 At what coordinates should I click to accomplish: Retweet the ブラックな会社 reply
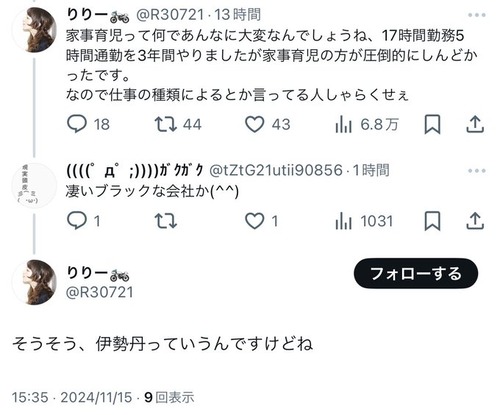click(x=166, y=221)
